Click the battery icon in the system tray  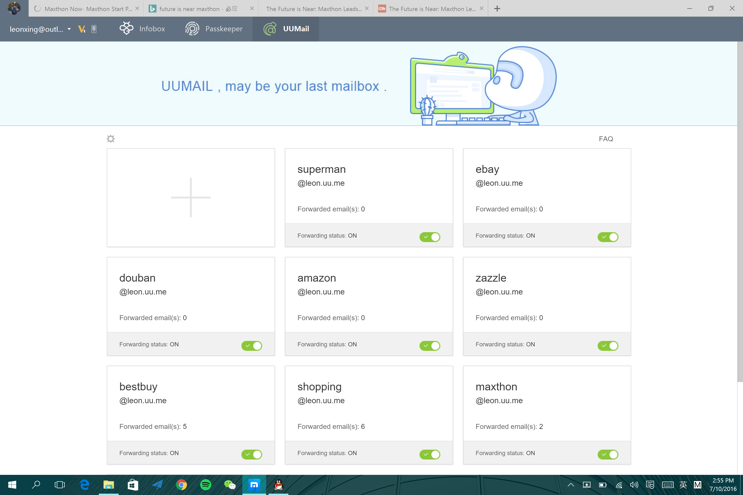[x=603, y=485]
